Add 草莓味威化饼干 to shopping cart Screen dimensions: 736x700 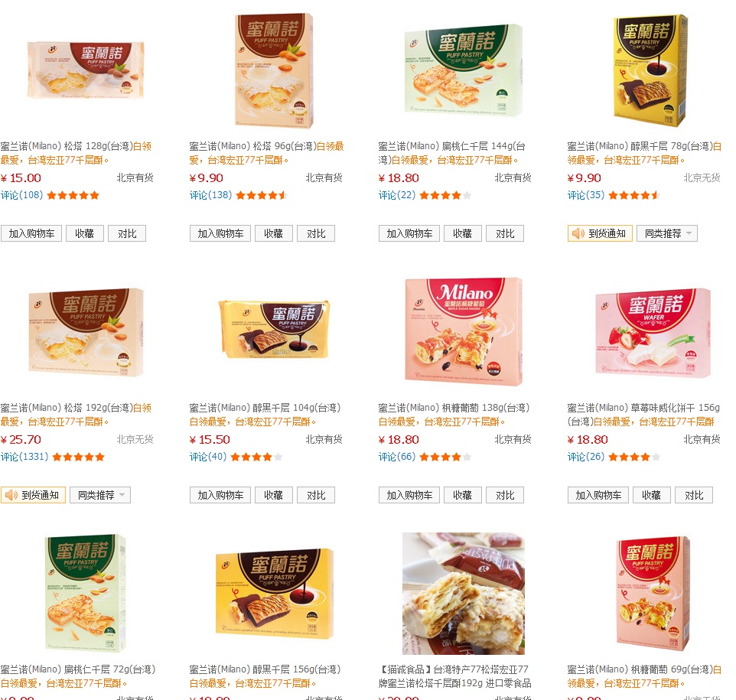(598, 495)
